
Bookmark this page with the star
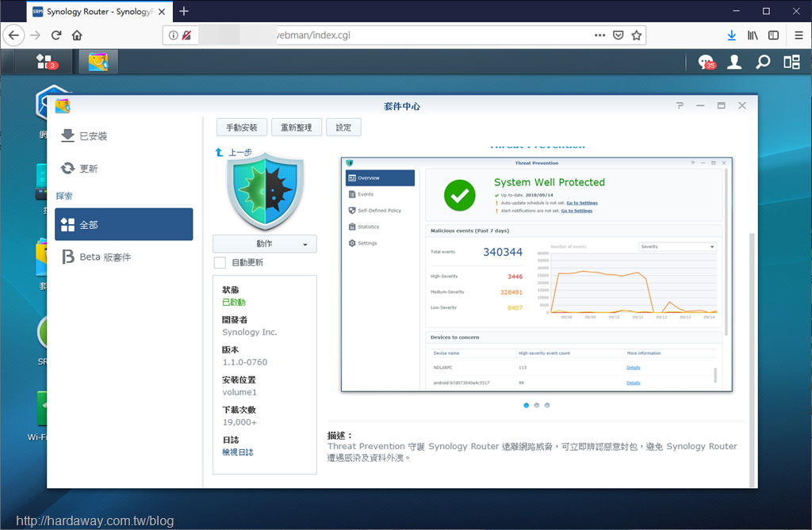[x=637, y=35]
